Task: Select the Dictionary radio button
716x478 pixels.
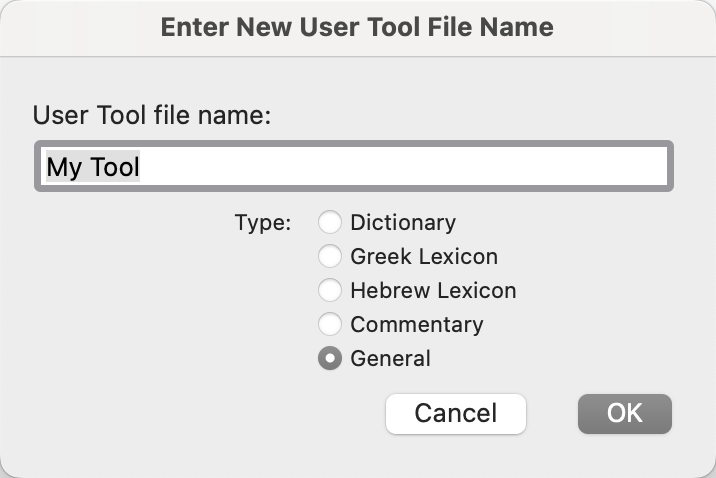Action: 330,222
